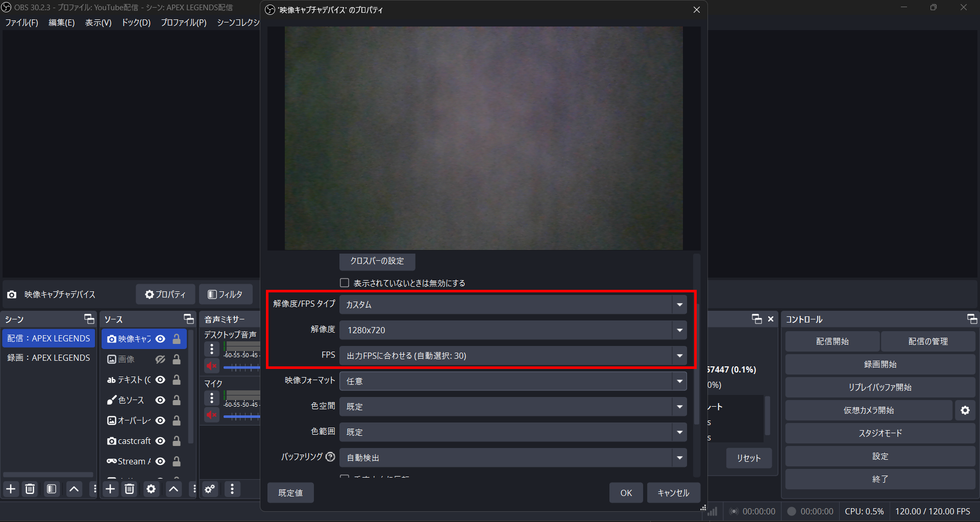Open 編集(E) menu

61,22
